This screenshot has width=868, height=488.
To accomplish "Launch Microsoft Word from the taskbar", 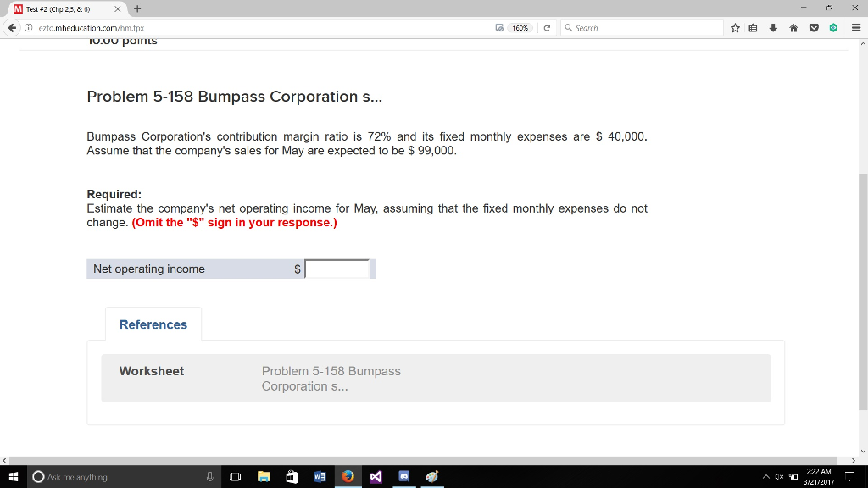I will 320,476.
